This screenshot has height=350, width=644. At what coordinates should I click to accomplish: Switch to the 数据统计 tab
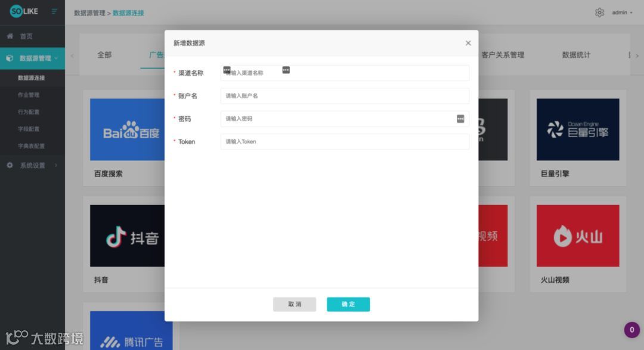(x=576, y=55)
